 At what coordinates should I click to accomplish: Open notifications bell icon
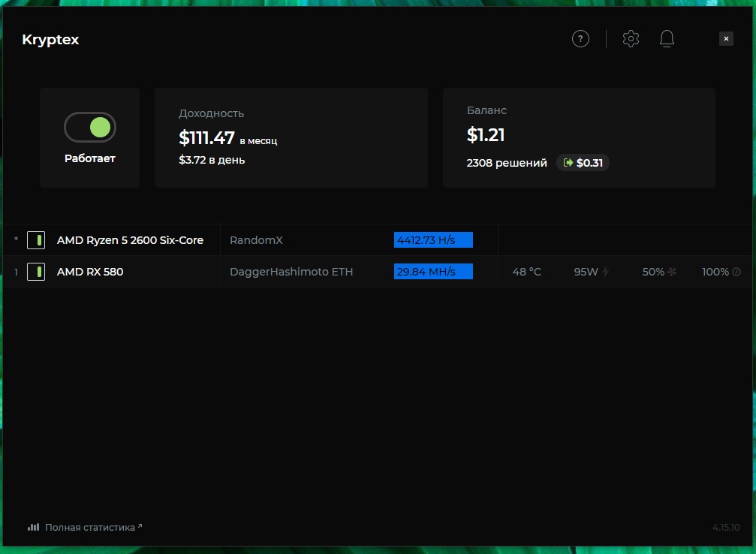point(667,38)
